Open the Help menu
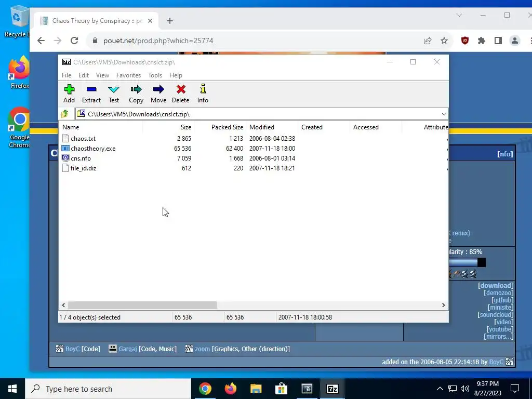Image resolution: width=532 pixels, height=399 pixels. coord(176,75)
